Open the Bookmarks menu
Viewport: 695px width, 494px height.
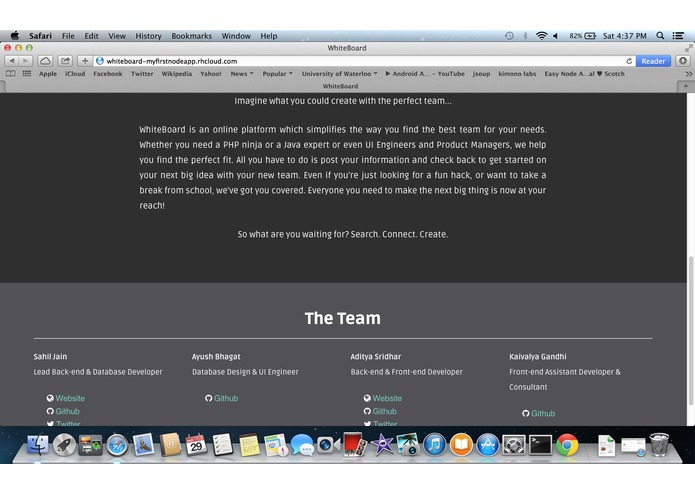tap(191, 35)
